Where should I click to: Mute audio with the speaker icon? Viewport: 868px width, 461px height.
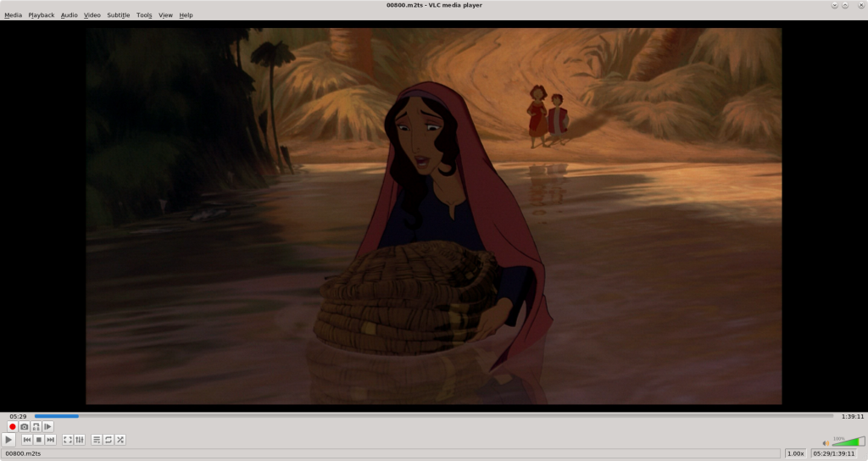pyautogui.click(x=826, y=442)
